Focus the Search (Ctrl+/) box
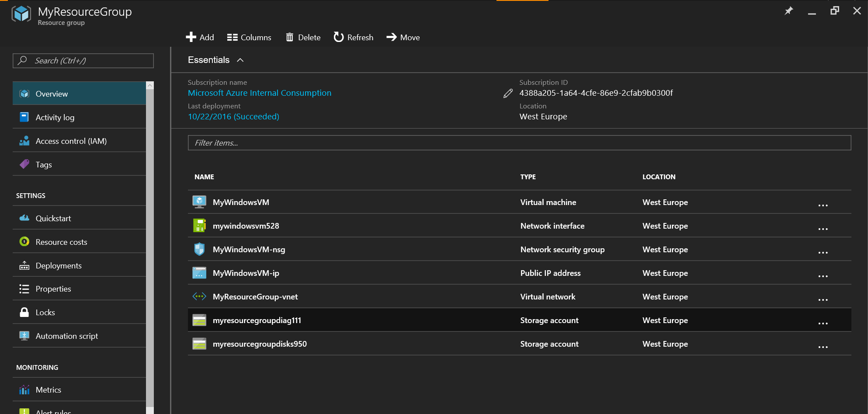Screen dimensions: 868x414 click(x=83, y=61)
